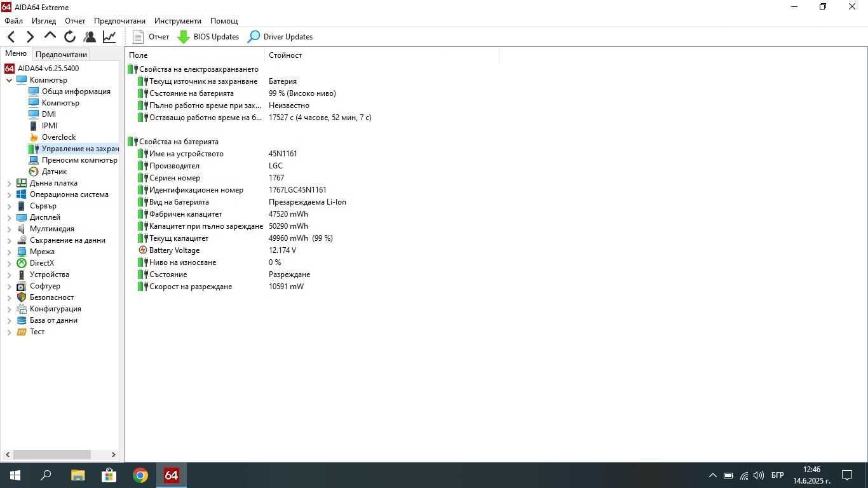Open the Датчик sensor tree item
The width and height of the screenshot is (868, 488).
(54, 172)
